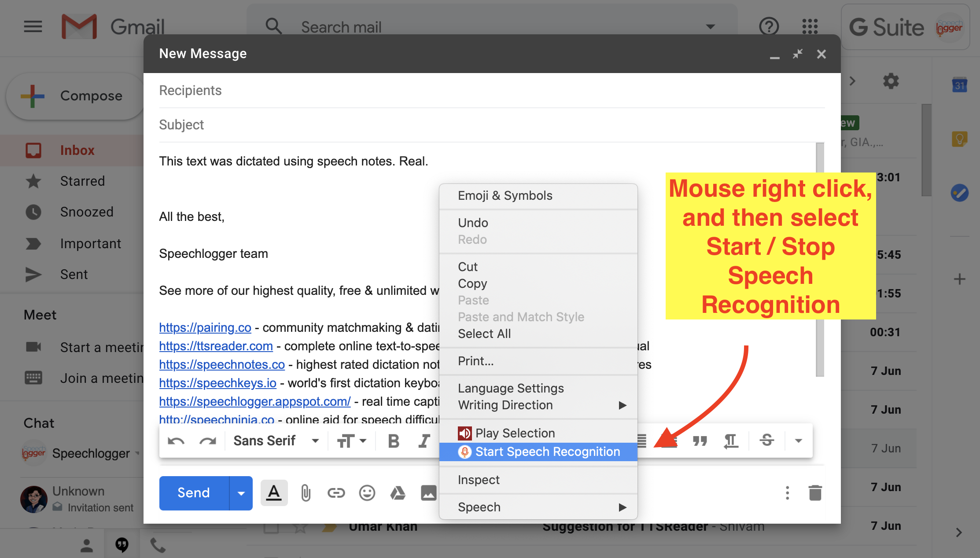Image resolution: width=980 pixels, height=558 pixels.
Task: Click the Subject field
Action: point(492,125)
